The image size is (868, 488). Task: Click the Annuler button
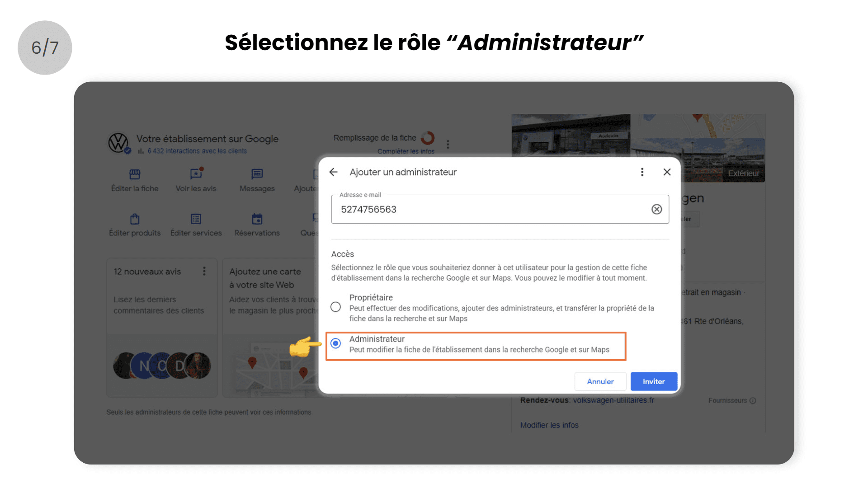point(600,382)
